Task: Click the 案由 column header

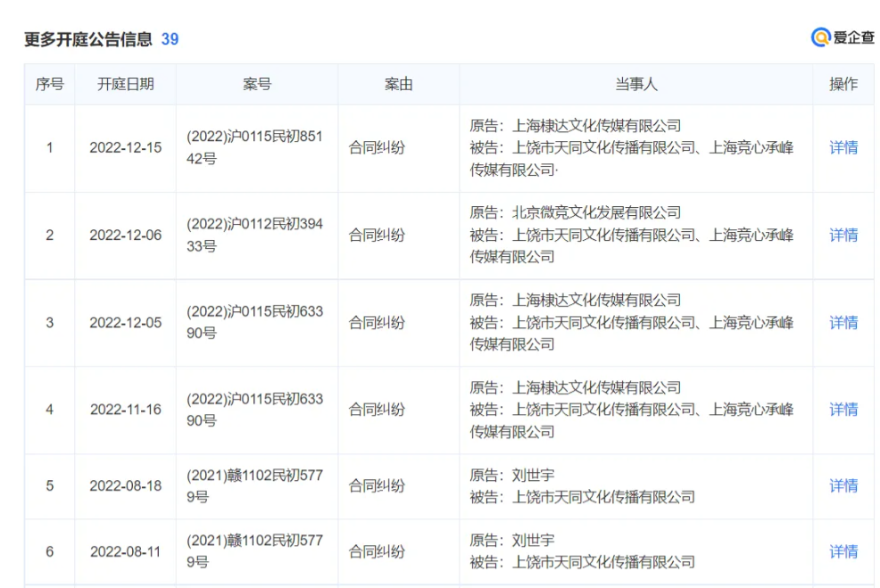Action: (397, 84)
